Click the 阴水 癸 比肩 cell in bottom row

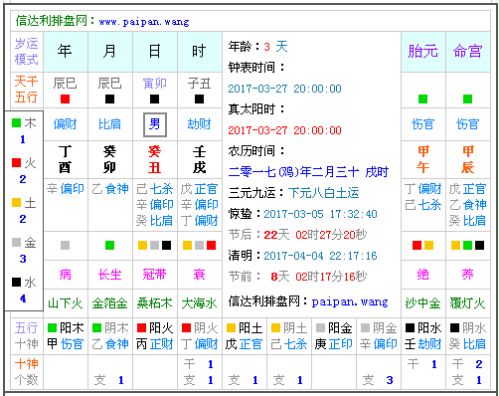click(468, 336)
